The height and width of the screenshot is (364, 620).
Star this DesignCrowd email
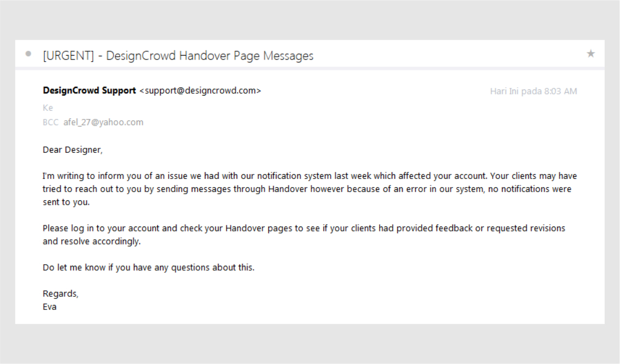click(591, 54)
